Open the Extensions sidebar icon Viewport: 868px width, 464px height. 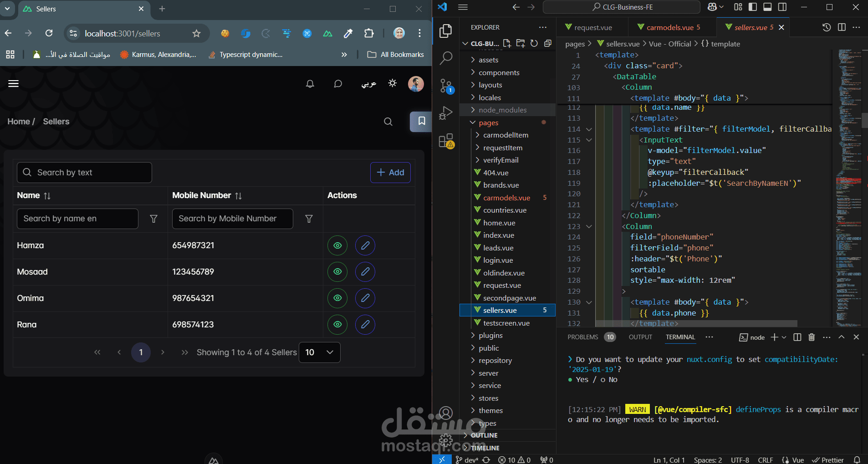446,141
